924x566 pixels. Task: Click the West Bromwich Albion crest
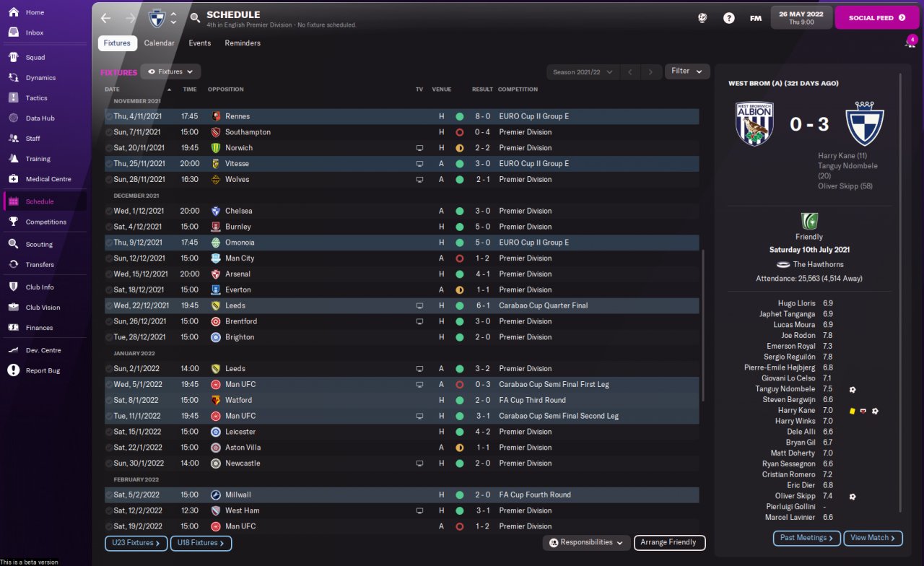click(x=755, y=124)
